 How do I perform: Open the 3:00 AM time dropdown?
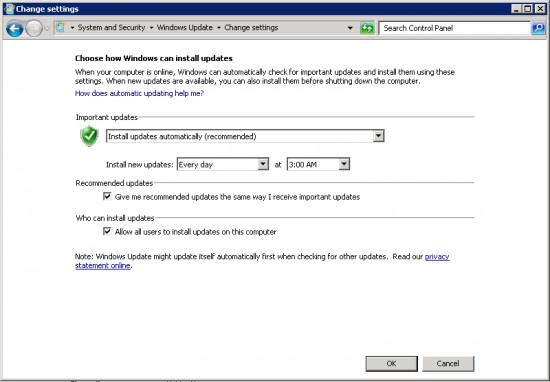318,164
